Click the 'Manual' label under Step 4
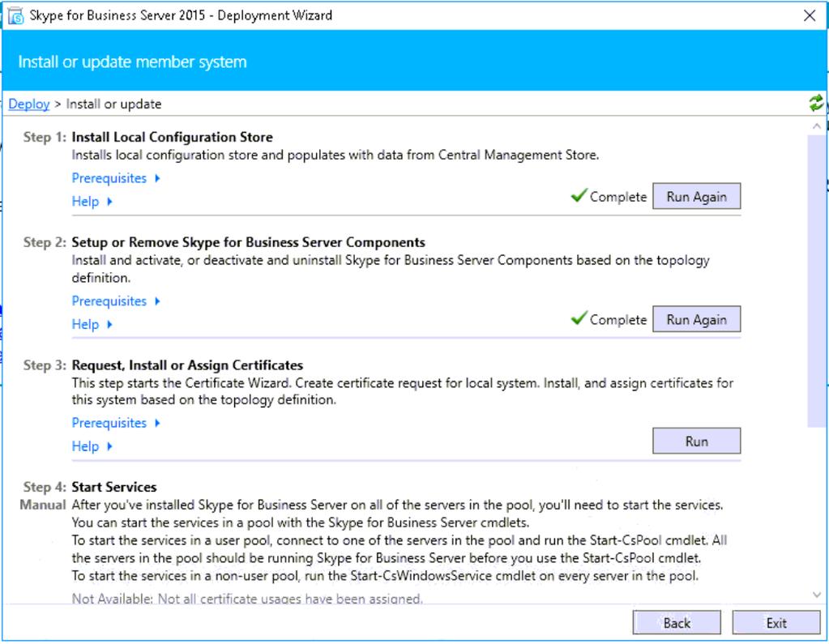 coord(43,505)
